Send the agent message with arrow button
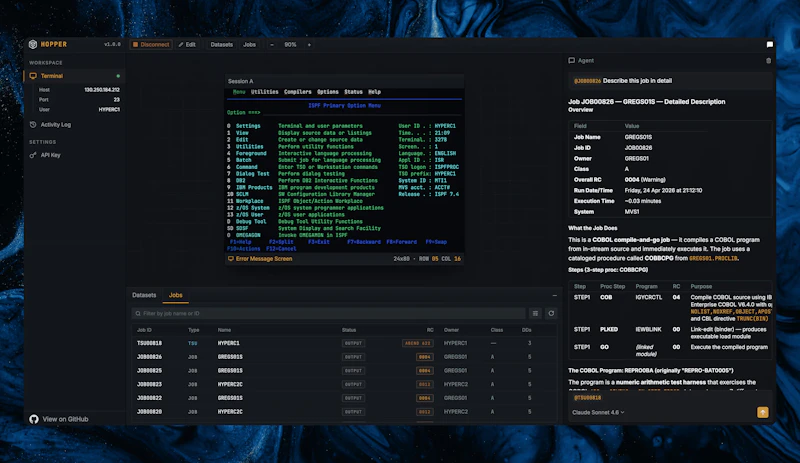The width and height of the screenshot is (800, 463). pos(762,412)
